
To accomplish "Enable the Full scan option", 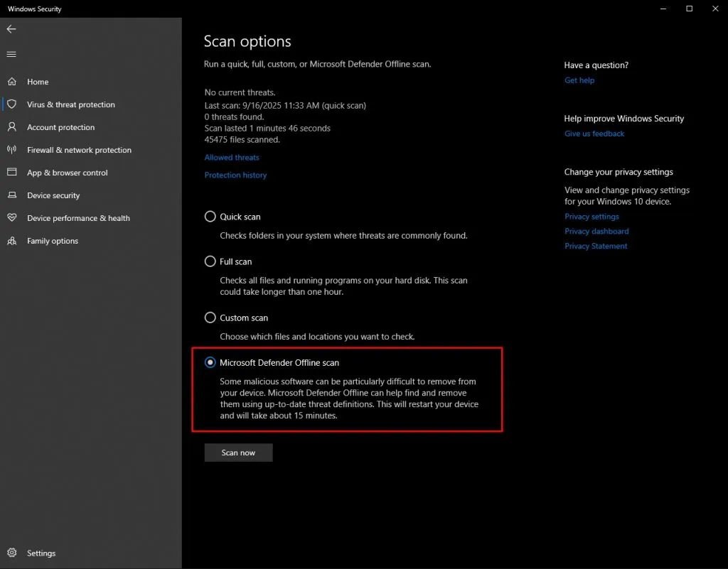I will [210, 261].
